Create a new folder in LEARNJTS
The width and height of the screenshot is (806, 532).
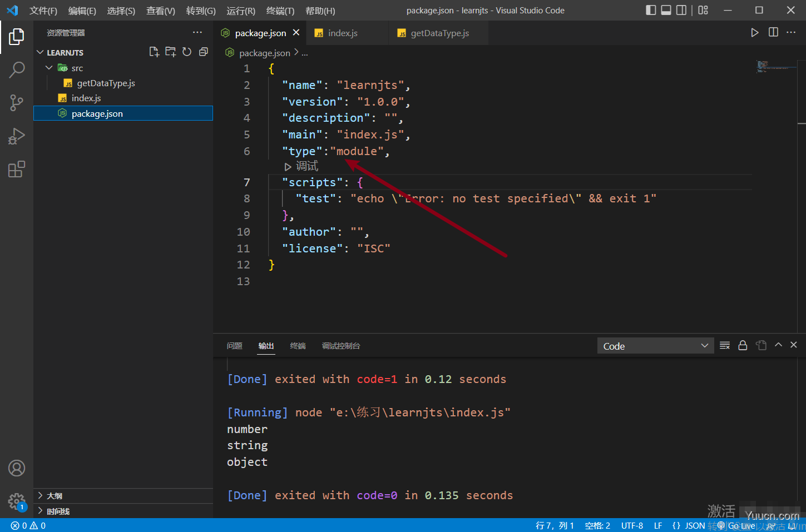[x=171, y=52]
